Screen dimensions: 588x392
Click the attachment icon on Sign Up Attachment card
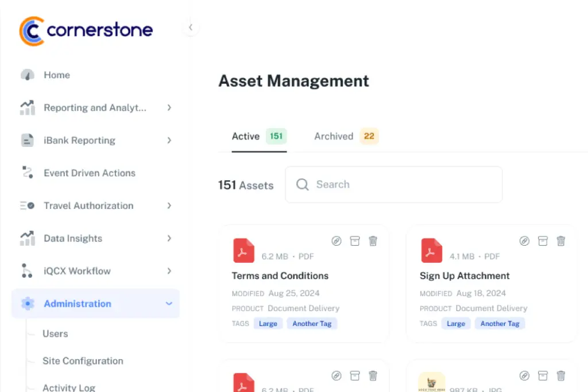(x=524, y=241)
